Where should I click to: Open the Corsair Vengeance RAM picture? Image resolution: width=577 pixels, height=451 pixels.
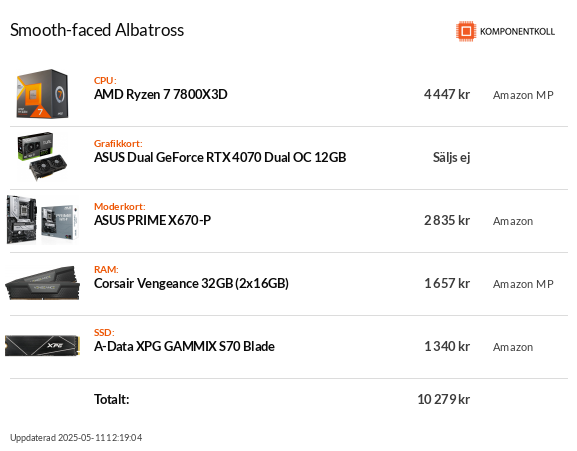coord(42,283)
